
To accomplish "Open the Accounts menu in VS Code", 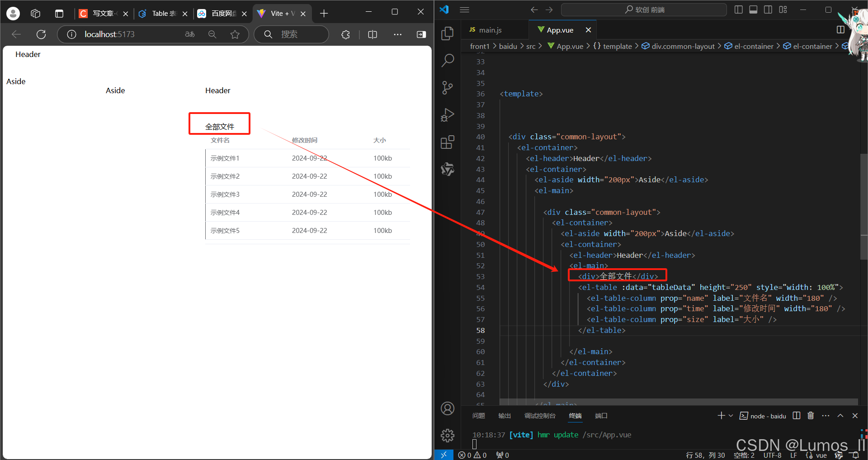I will click(x=448, y=408).
